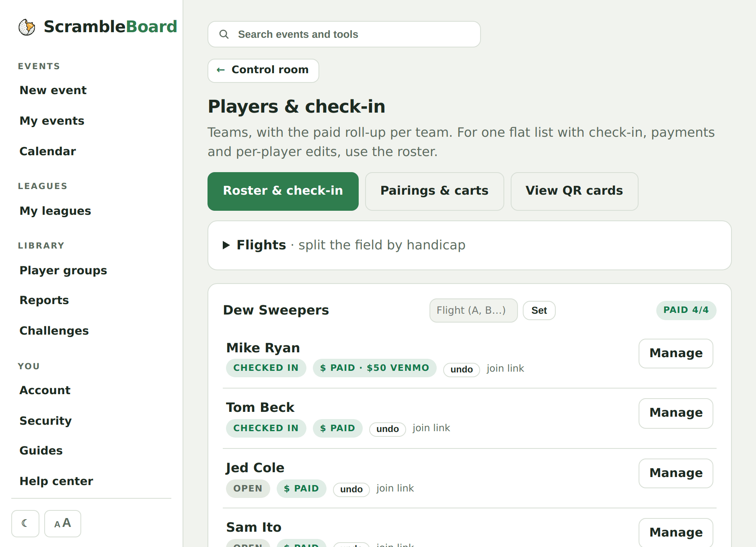Click Mike Ryan's PAID · $50 VENMO badge
Viewport: 756px width, 547px height.
(x=375, y=368)
